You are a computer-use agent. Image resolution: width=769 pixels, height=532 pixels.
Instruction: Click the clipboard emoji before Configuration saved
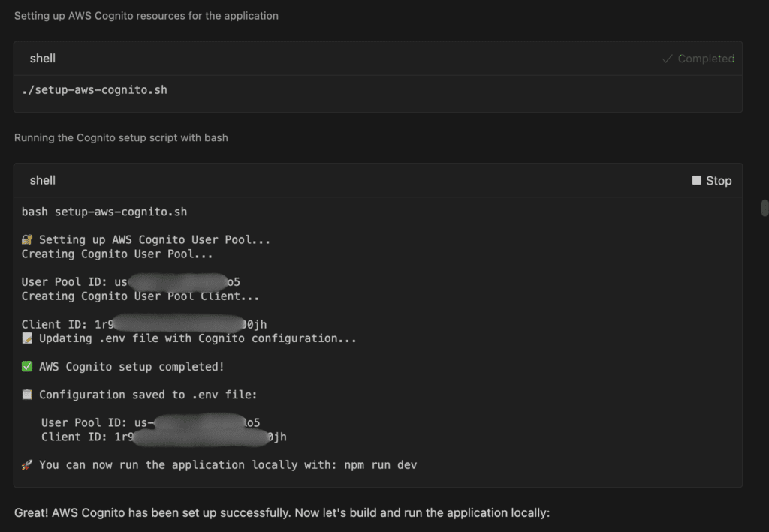point(26,395)
